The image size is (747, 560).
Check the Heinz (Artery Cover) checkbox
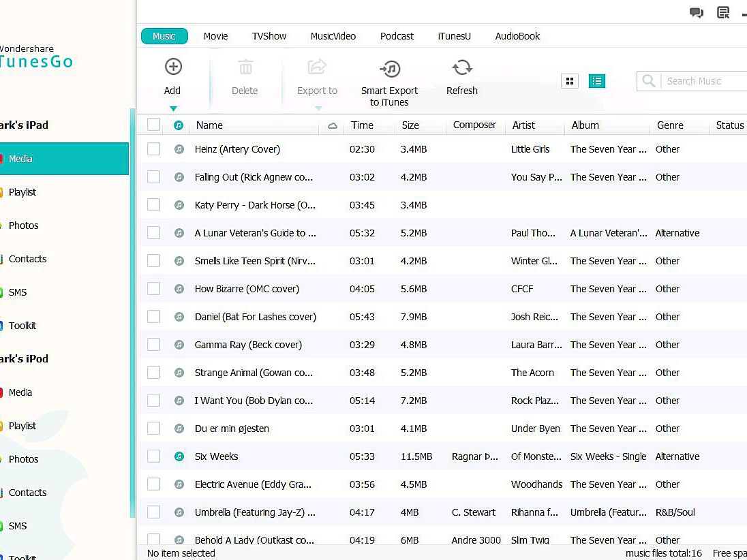(153, 149)
